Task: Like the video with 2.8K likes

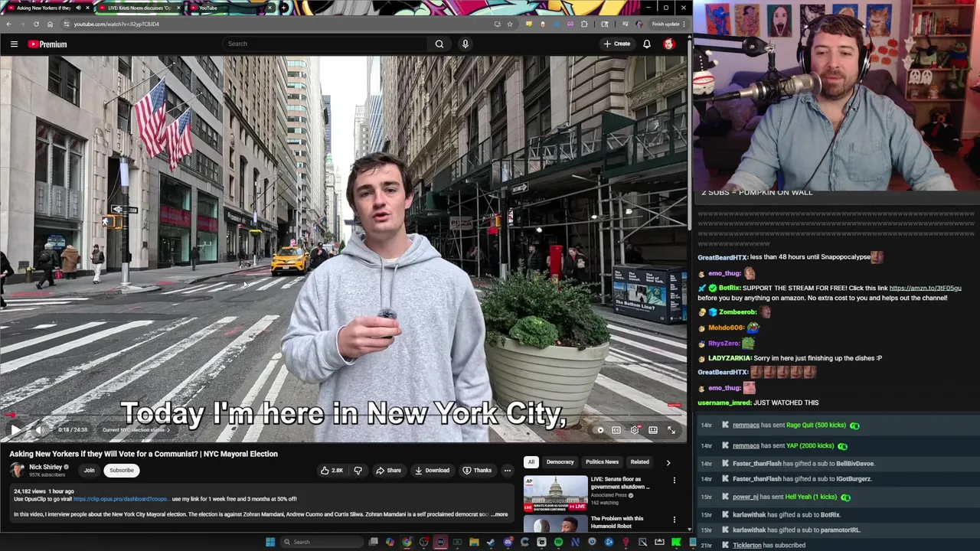Action: pyautogui.click(x=332, y=470)
